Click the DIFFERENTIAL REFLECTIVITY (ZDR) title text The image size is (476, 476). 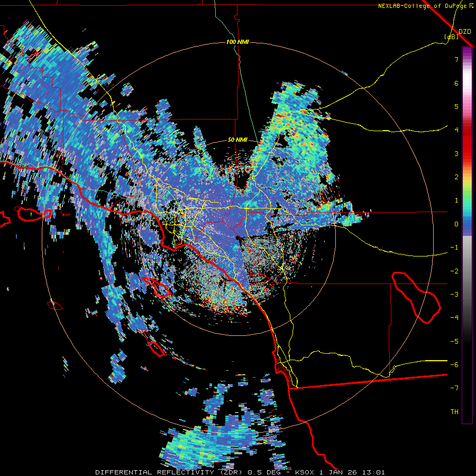pos(169,472)
